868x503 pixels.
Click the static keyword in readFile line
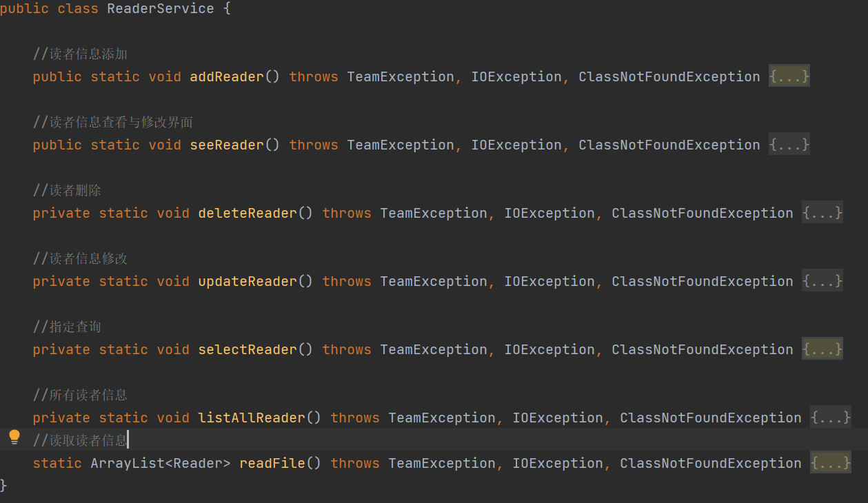coord(57,463)
